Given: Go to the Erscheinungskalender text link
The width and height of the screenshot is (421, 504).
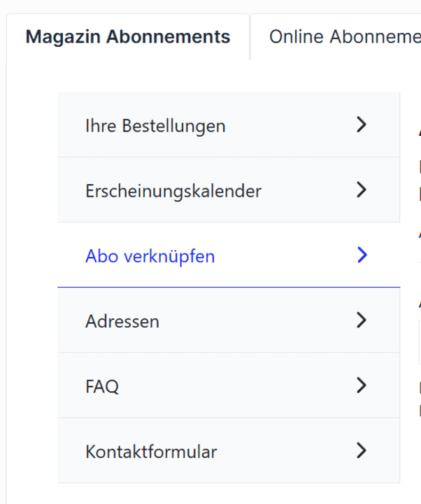Looking at the screenshot, I should click(x=173, y=190).
